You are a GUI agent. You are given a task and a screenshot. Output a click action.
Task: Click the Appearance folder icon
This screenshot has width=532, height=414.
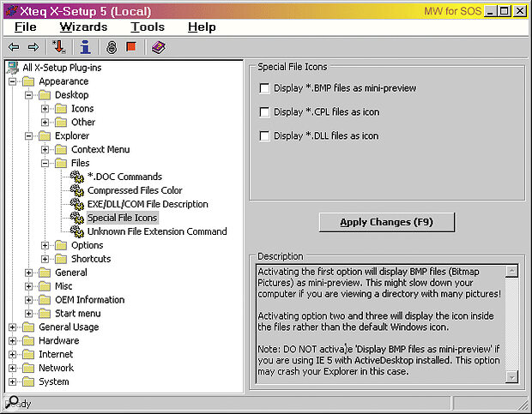tap(28, 81)
